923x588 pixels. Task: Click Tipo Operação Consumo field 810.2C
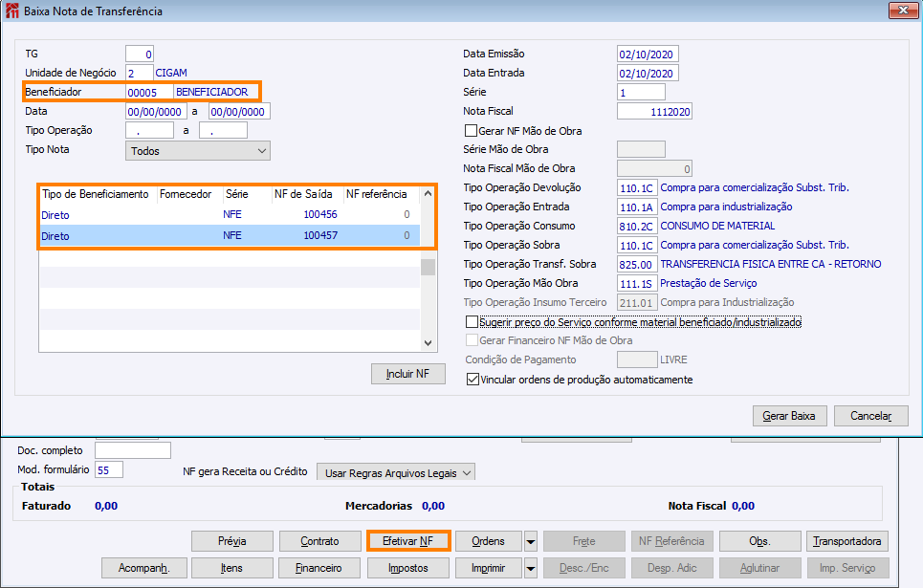pos(637,226)
